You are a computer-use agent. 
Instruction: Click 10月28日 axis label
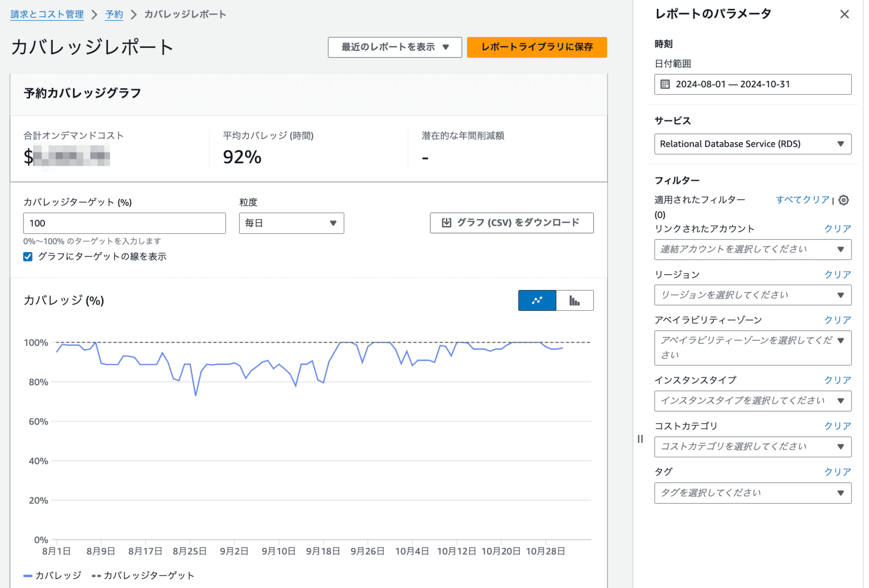[545, 551]
